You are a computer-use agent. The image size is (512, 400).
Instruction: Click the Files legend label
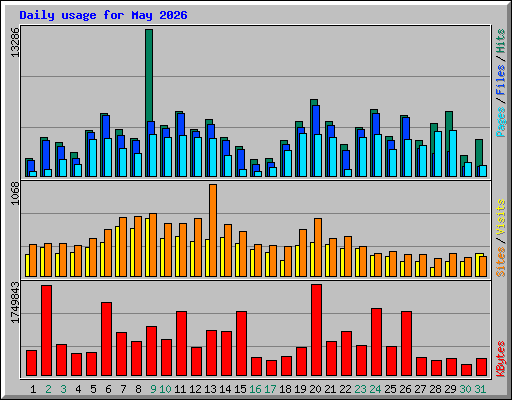pos(501,80)
